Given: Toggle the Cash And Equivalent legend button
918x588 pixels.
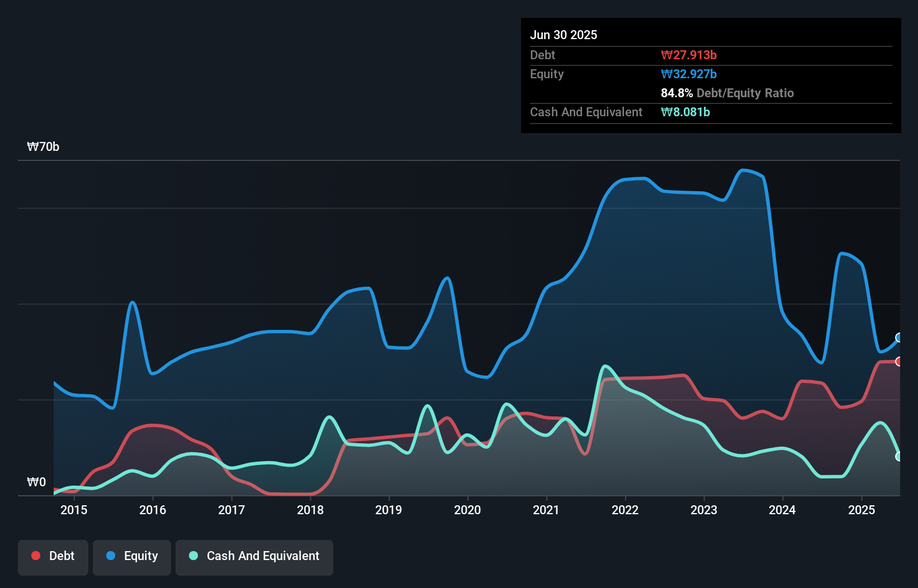Looking at the screenshot, I should point(254,557).
